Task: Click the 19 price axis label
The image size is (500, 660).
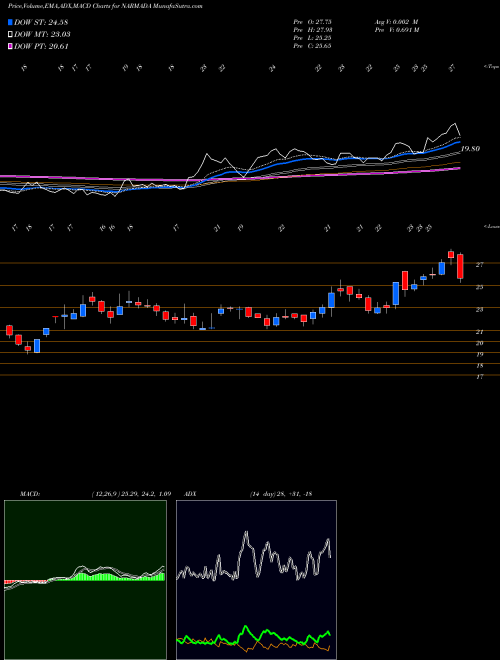Action: (x=479, y=355)
